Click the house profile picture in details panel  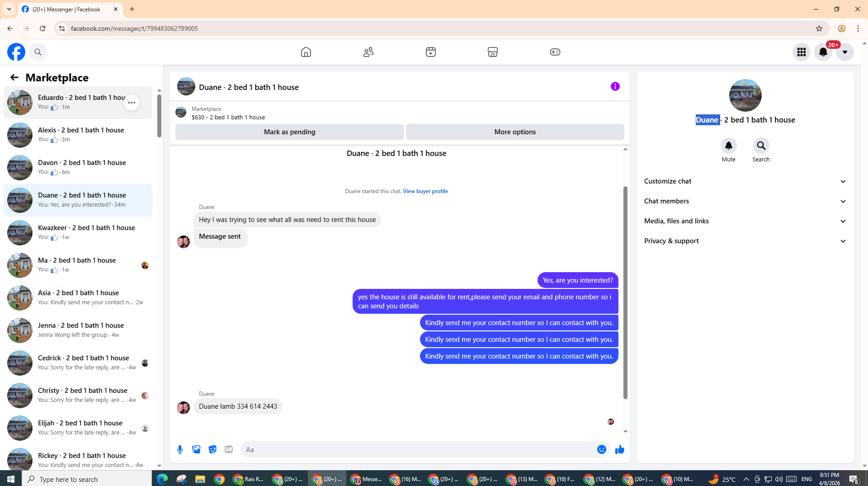point(745,95)
